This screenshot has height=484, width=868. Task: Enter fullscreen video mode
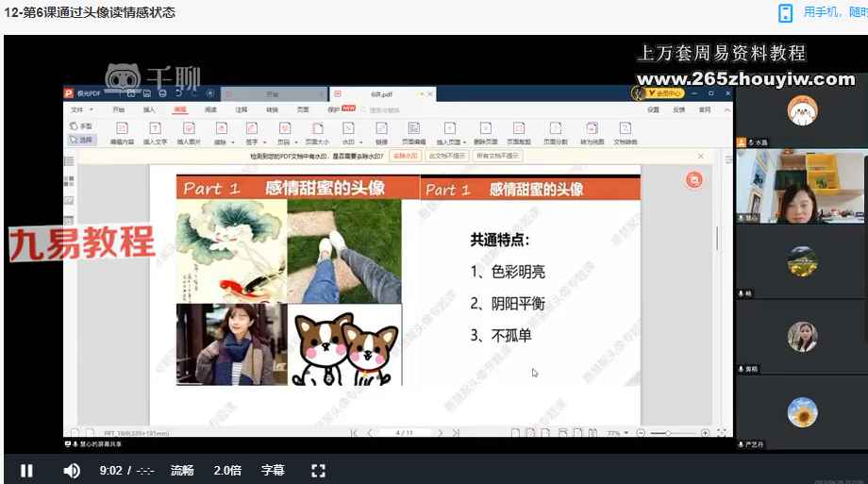(x=318, y=471)
